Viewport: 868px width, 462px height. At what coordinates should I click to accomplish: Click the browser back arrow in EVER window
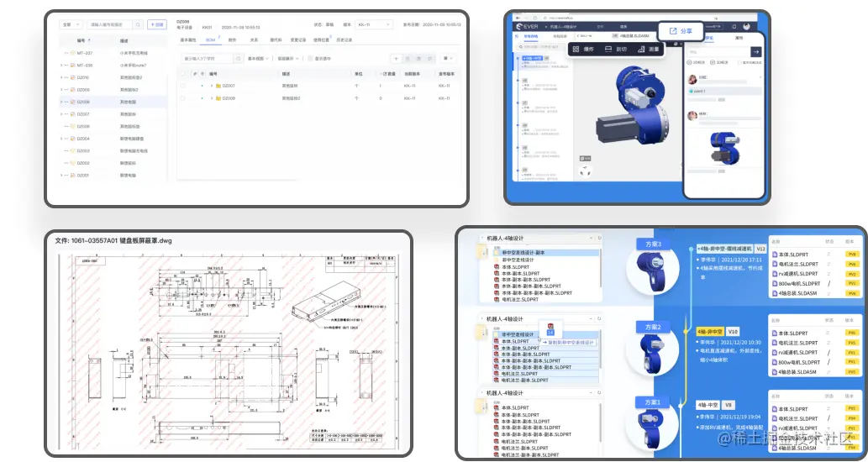click(517, 18)
